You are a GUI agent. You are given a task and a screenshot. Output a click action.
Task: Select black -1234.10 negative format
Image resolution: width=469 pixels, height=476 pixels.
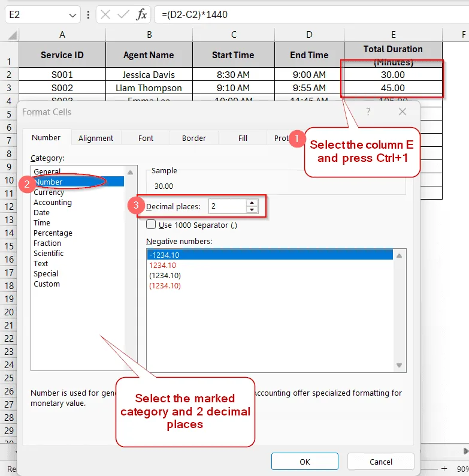click(x=270, y=255)
